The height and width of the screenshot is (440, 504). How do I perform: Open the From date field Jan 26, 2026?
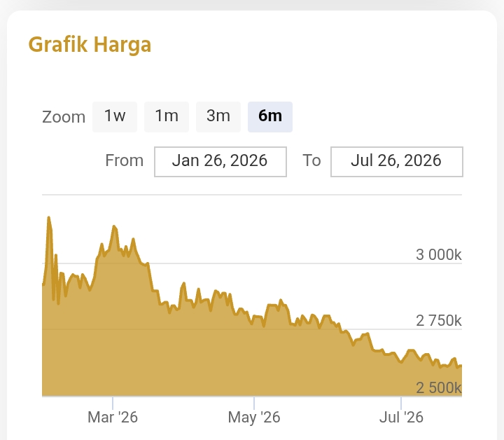220,161
